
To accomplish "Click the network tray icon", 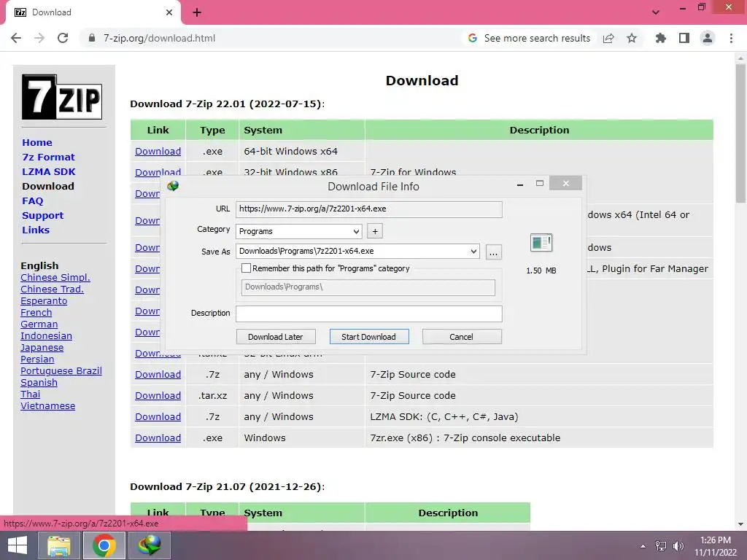I will [661, 546].
